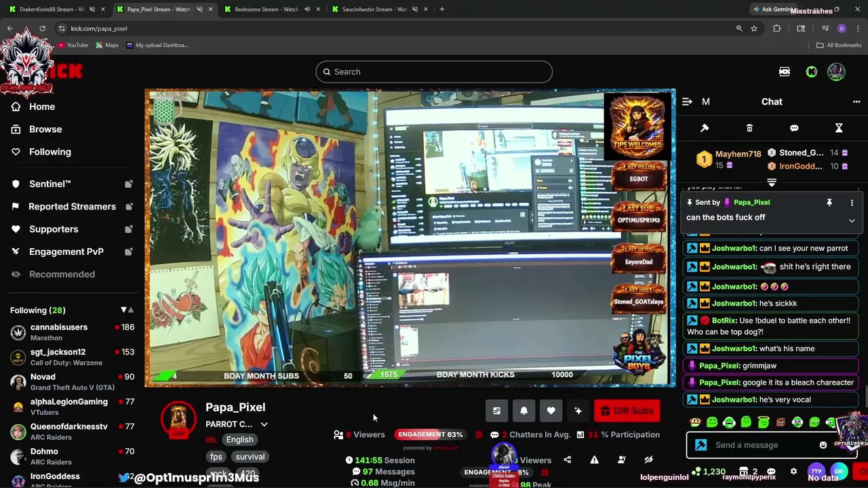Click the Kick search bar

(x=434, y=72)
